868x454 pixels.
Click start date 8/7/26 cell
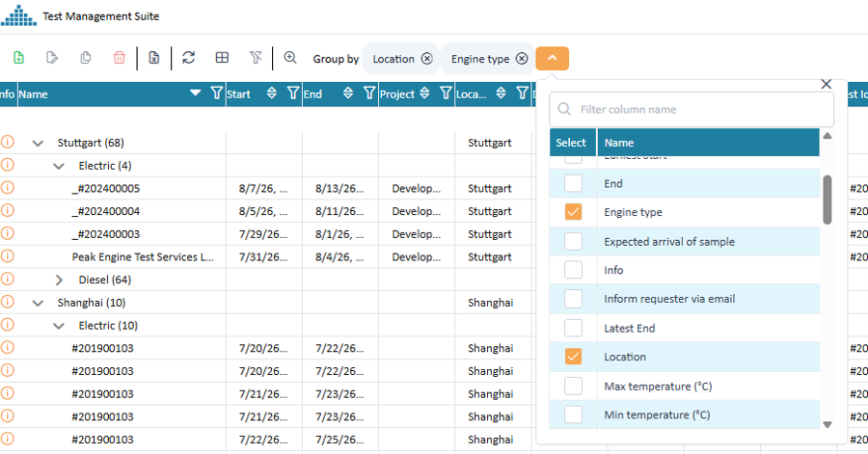[x=263, y=188]
